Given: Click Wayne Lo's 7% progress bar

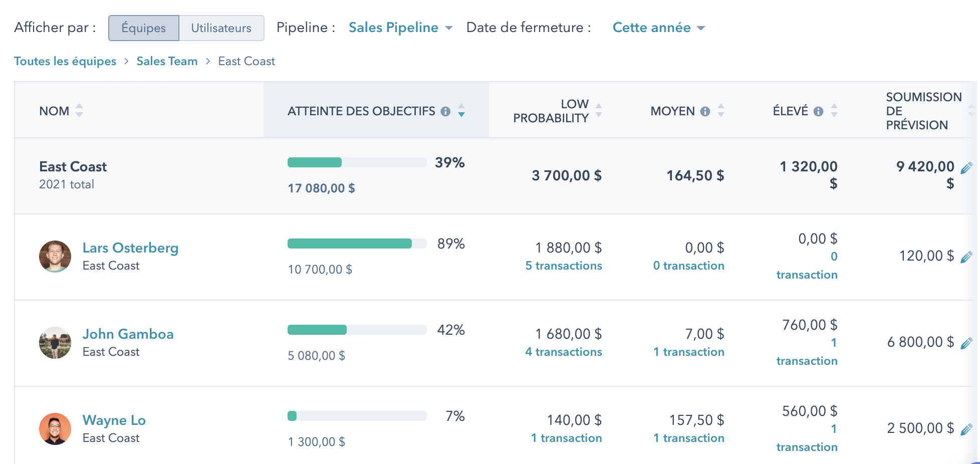Looking at the screenshot, I should (357, 416).
